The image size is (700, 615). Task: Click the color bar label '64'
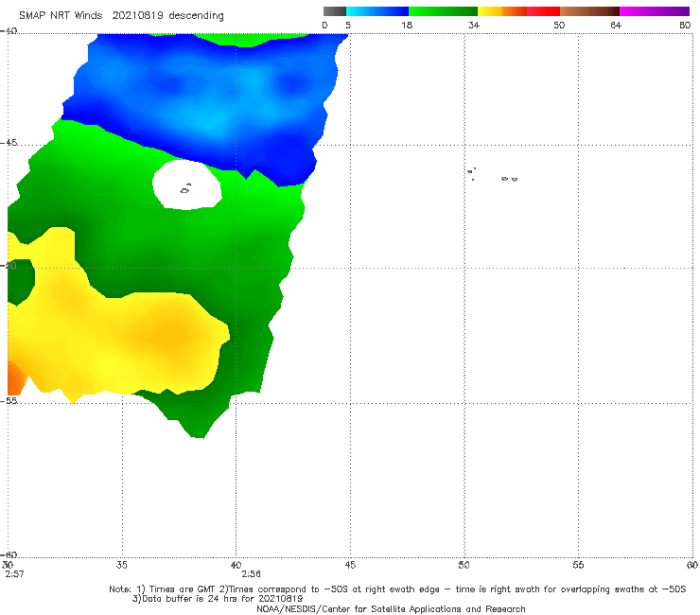(616, 26)
